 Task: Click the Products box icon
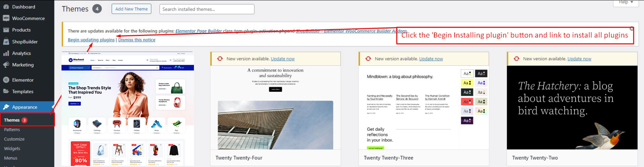[6, 30]
